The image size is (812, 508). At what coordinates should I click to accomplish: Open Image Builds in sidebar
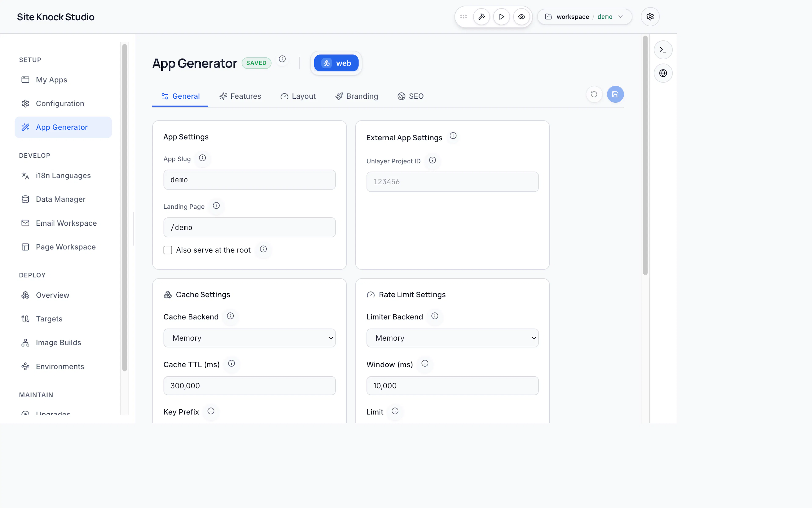point(63,343)
